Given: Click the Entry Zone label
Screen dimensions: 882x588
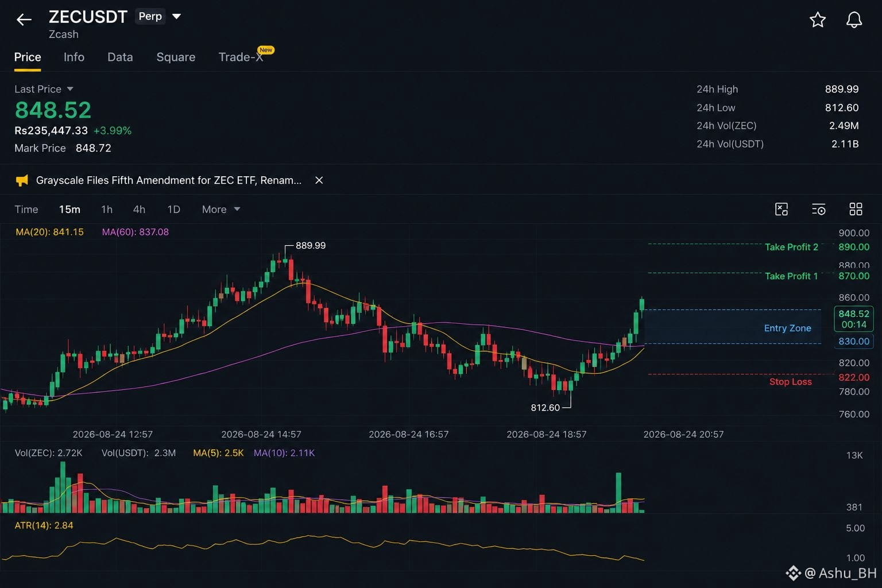Looking at the screenshot, I should [788, 328].
